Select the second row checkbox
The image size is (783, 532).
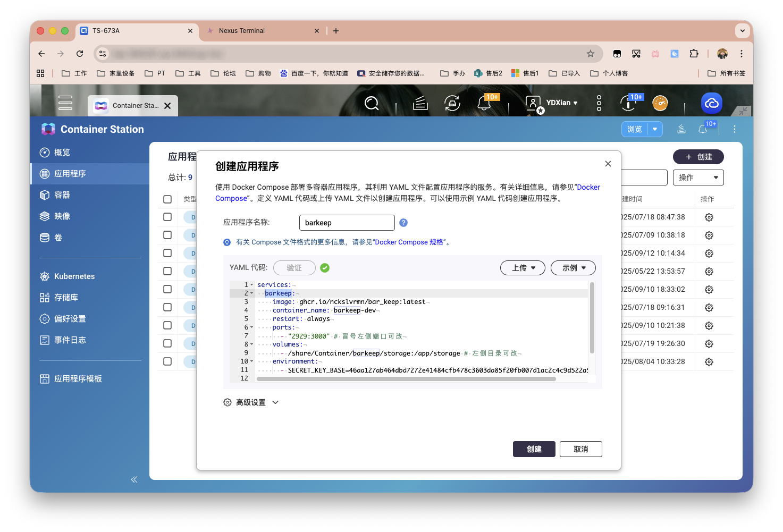[167, 235]
